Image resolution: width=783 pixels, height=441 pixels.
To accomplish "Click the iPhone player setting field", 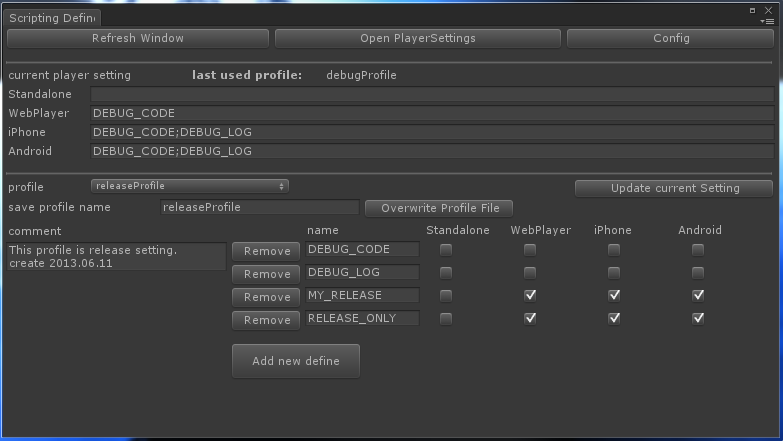I will coord(432,132).
